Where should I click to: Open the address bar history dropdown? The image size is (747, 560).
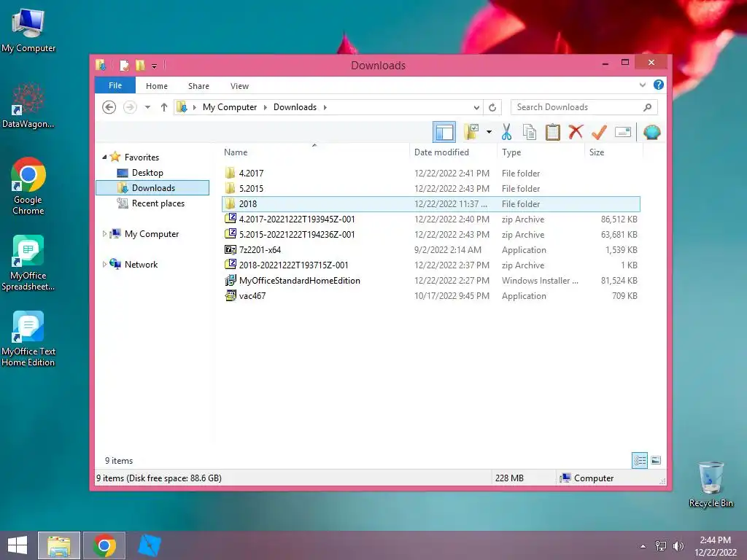(x=476, y=108)
